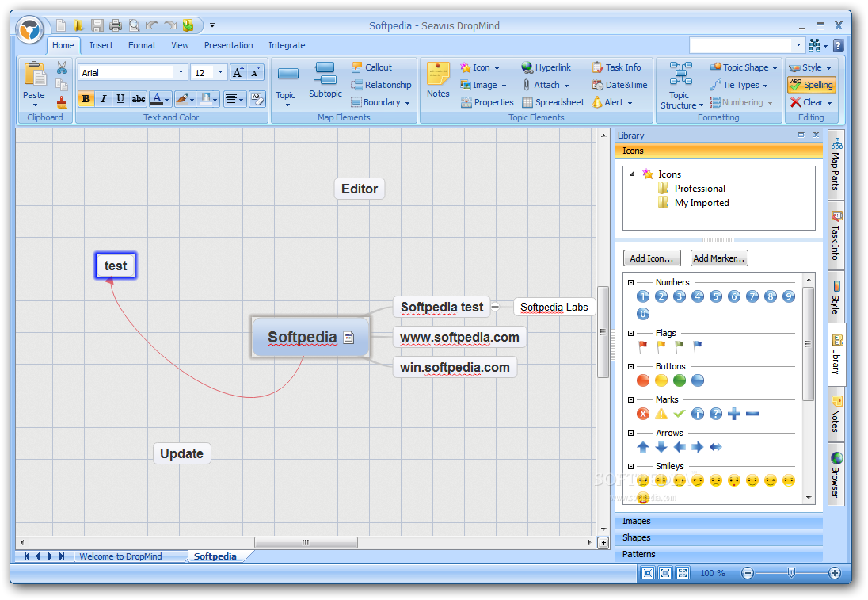
Task: Open Task Info
Action: 617,67
